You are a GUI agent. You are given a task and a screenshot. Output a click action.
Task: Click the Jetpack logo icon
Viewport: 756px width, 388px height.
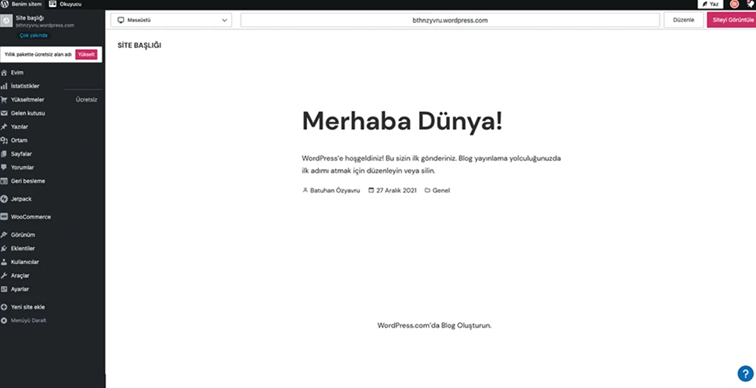(4, 199)
